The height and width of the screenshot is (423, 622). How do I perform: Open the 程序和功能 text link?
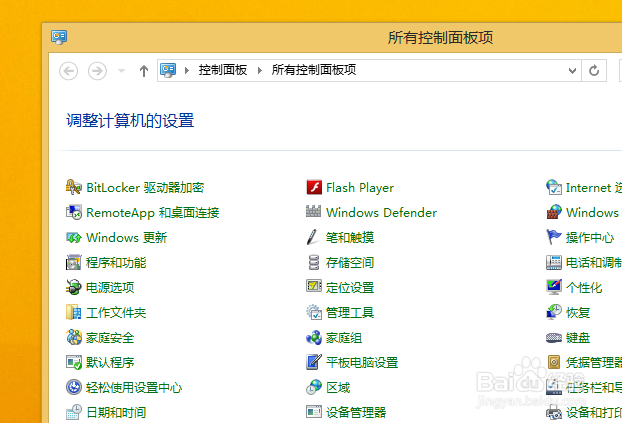pyautogui.click(x=116, y=263)
